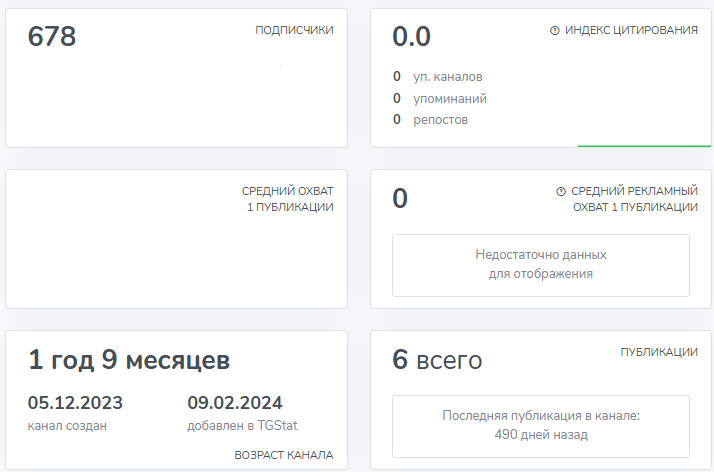
Task: Open the ПУБЛИКАЦИИ heading
Action: click(659, 352)
